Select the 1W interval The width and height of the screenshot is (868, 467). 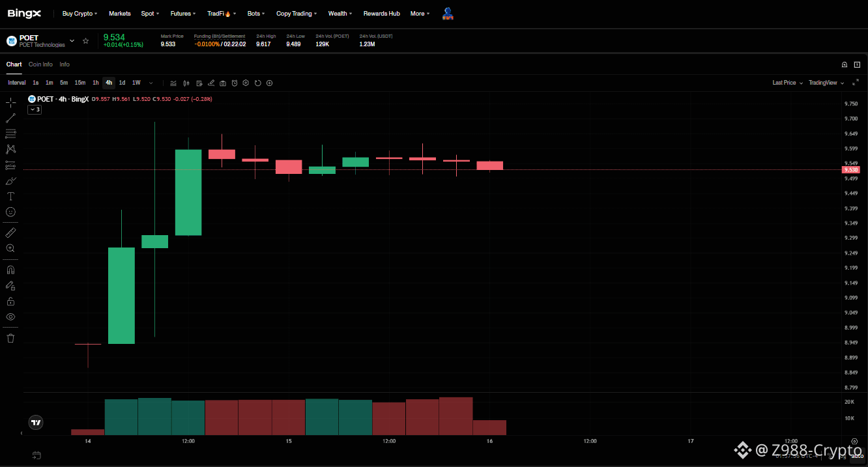(x=136, y=83)
